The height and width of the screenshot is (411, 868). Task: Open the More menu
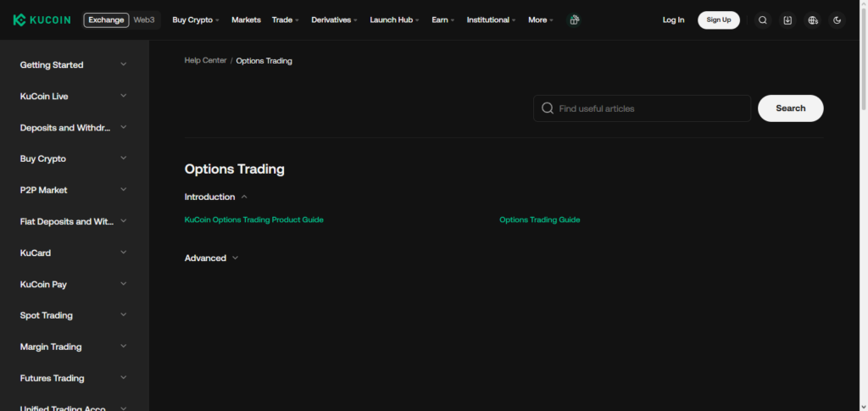(541, 19)
